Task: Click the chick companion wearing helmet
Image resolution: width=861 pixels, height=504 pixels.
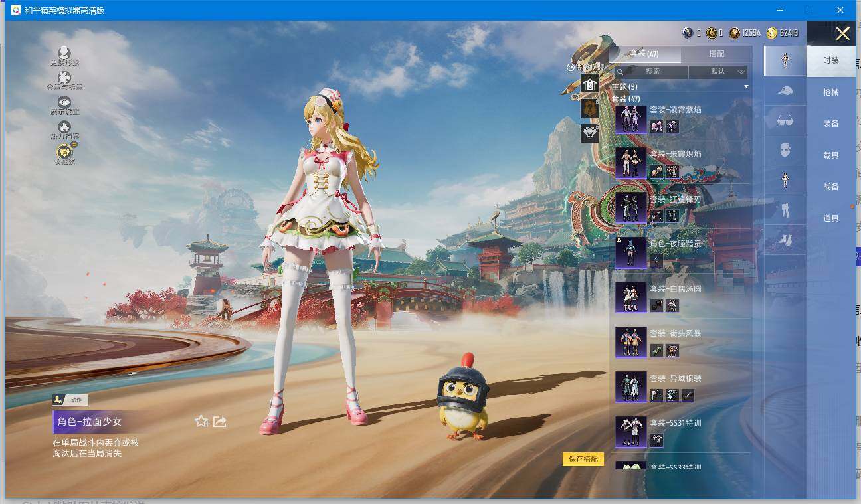Action: 463,396
